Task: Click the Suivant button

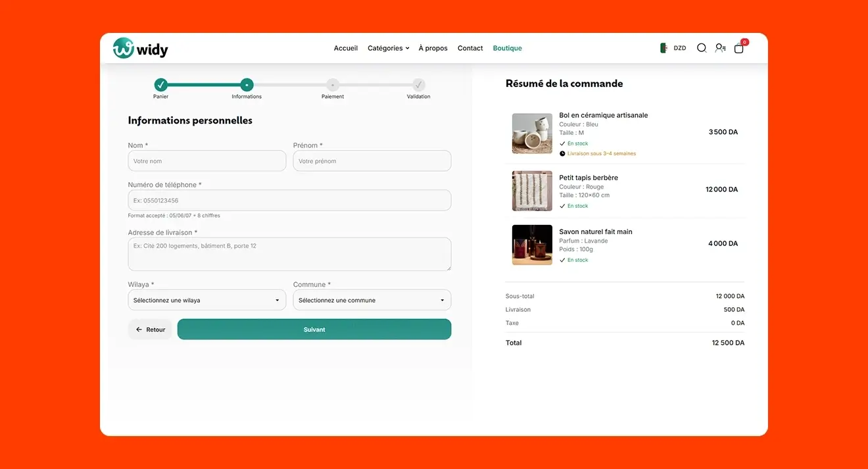Action: (x=314, y=330)
